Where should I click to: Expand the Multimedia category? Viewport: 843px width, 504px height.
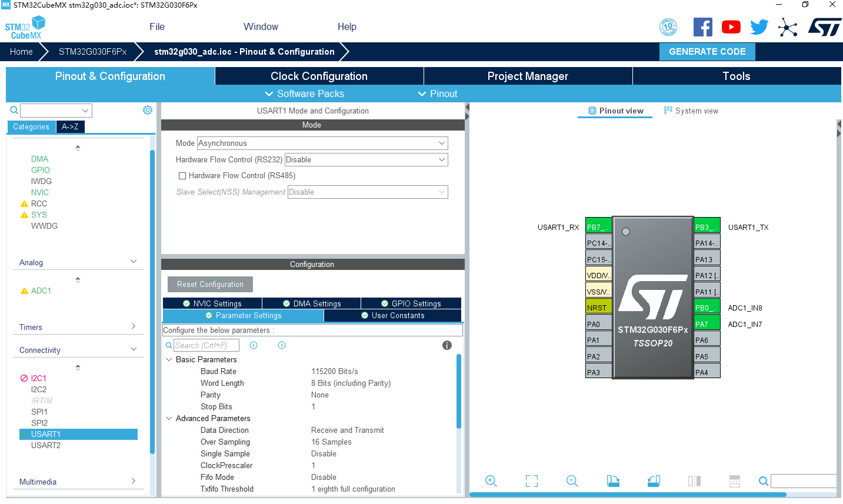pos(134,481)
